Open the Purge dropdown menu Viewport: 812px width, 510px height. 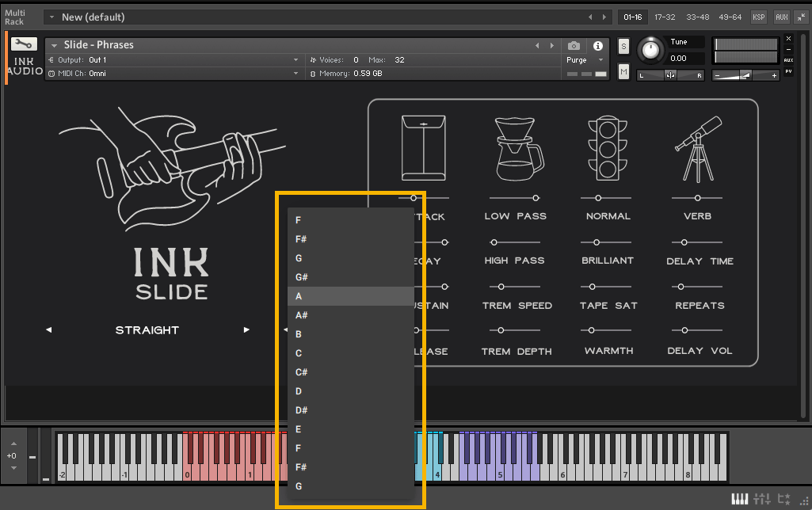coord(585,60)
